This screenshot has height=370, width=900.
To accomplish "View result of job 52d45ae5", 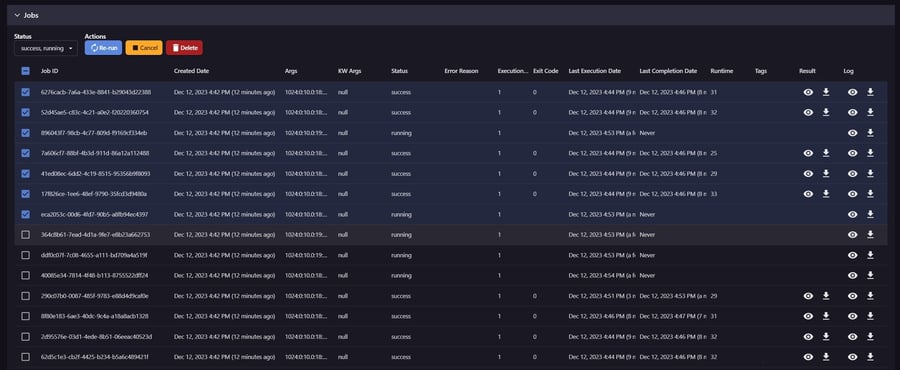I will point(808,112).
